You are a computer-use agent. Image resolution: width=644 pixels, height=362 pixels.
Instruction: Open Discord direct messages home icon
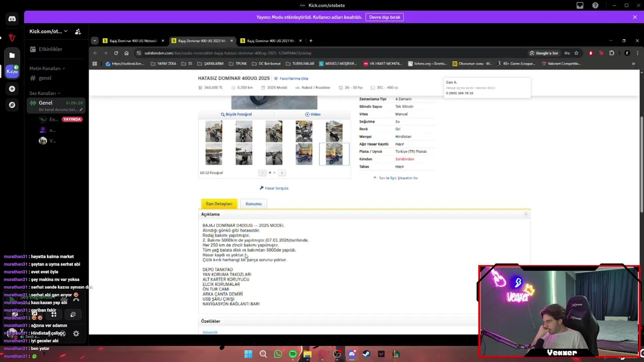tap(12, 19)
